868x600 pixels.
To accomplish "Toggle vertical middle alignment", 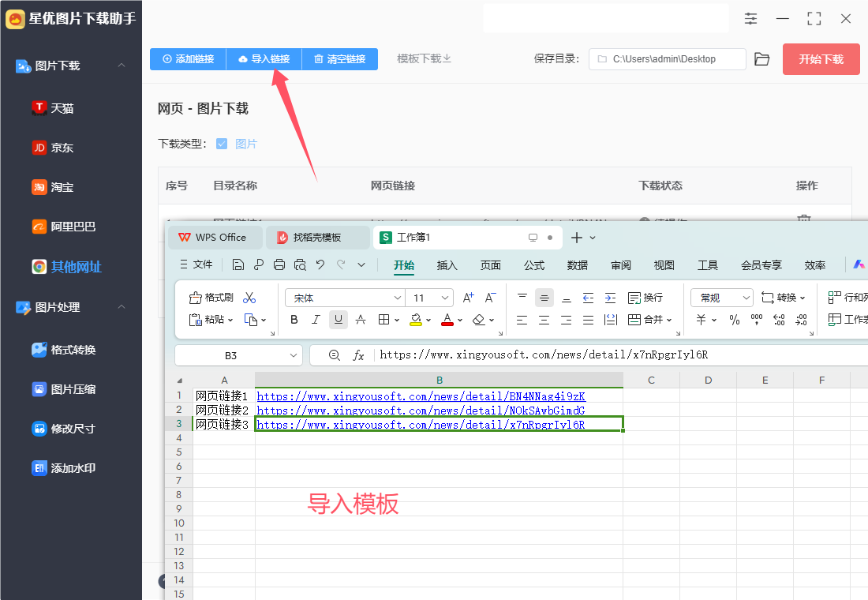I will [544, 298].
